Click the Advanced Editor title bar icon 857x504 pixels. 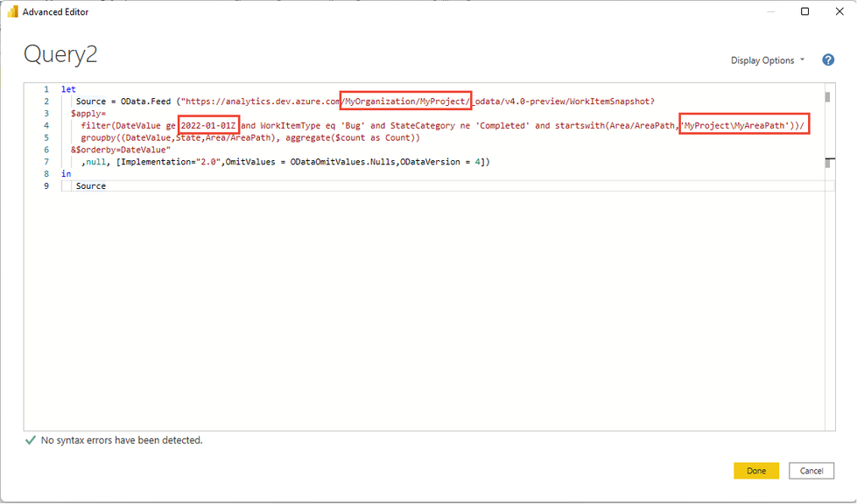pos(11,11)
